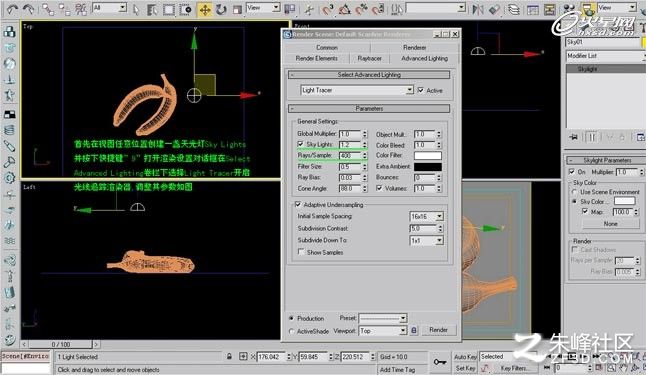The image size is (646, 375).
Task: Click the Mirror tool icon
Action: coord(478,9)
